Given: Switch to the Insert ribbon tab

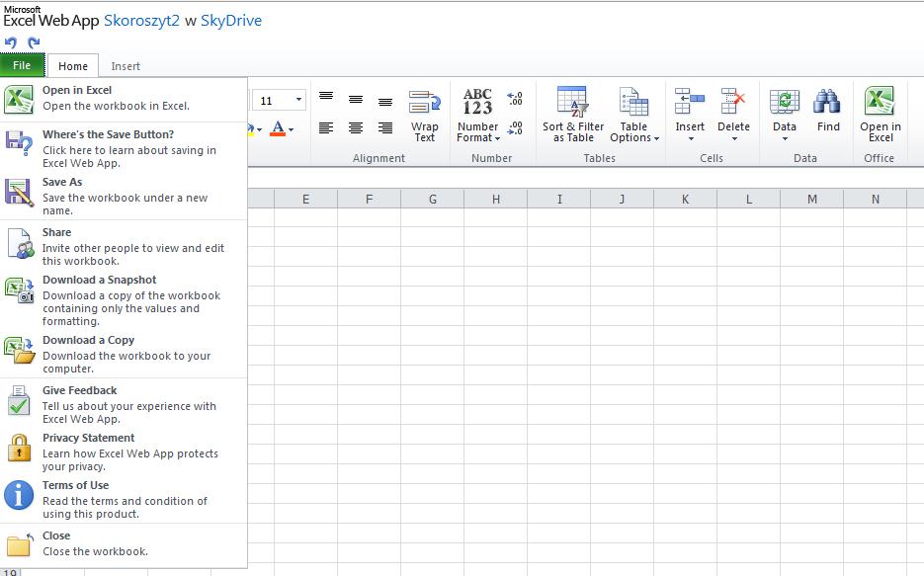Looking at the screenshot, I should pos(126,66).
